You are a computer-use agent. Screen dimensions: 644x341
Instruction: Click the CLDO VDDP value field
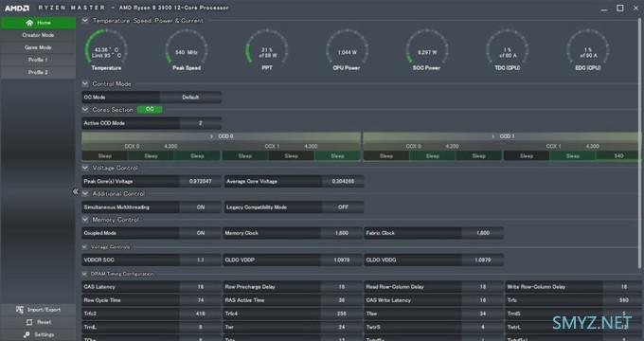(342, 260)
